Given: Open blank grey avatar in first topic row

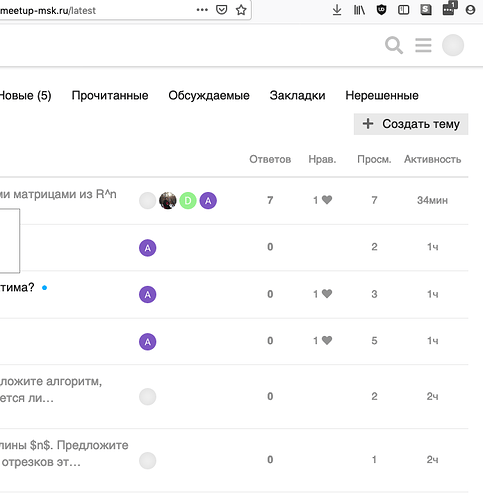Looking at the screenshot, I should click(148, 200).
